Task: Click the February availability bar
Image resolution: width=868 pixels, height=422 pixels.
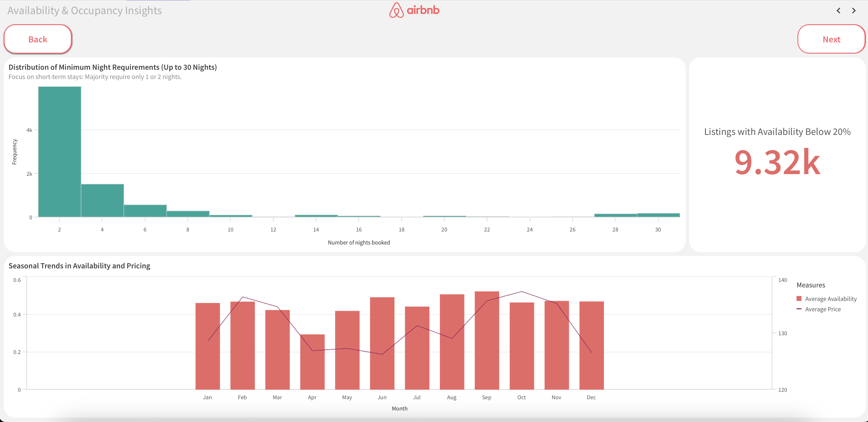Action: point(242,344)
